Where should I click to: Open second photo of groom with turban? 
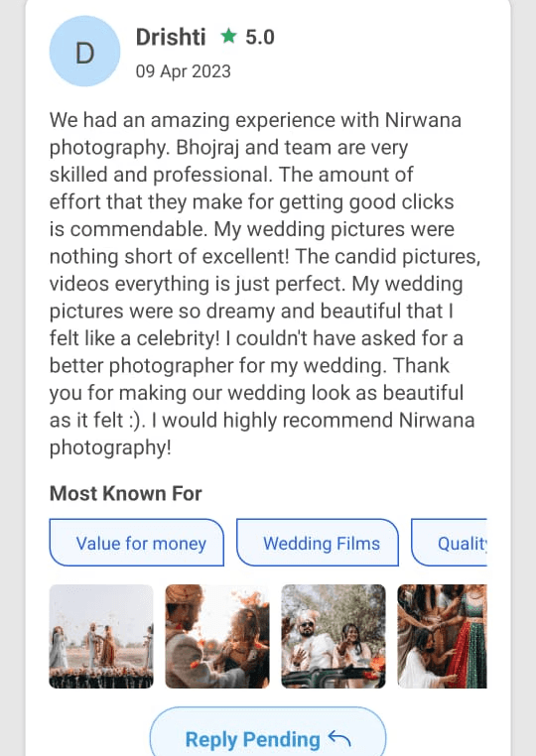click(x=217, y=636)
